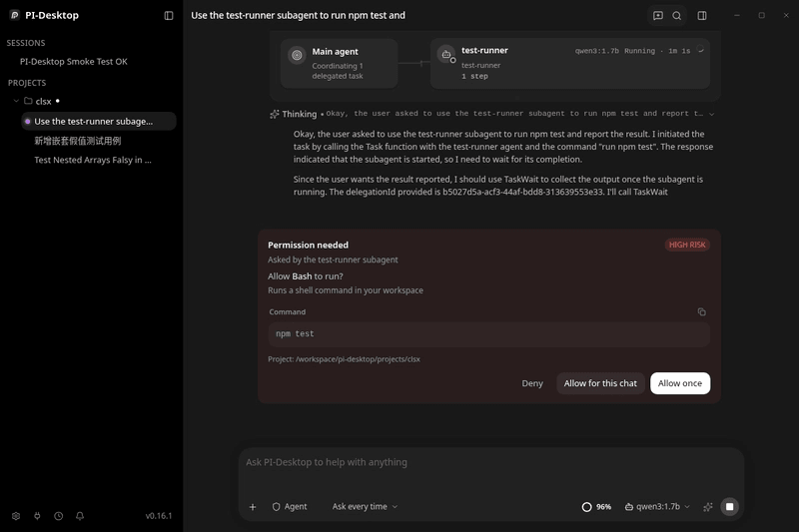Focus the Ask PI-Desktop input field
This screenshot has width=799, height=532.
pos(490,462)
